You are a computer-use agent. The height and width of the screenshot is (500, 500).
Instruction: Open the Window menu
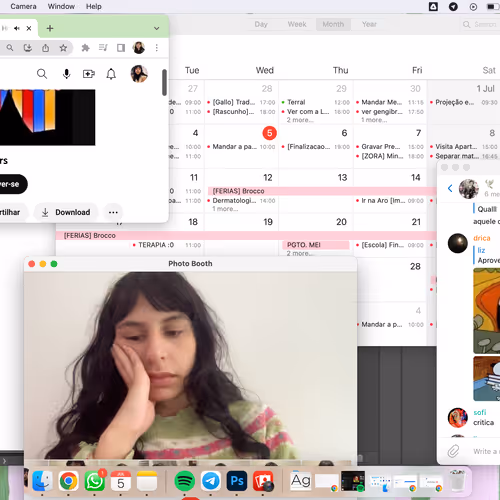[61, 6]
